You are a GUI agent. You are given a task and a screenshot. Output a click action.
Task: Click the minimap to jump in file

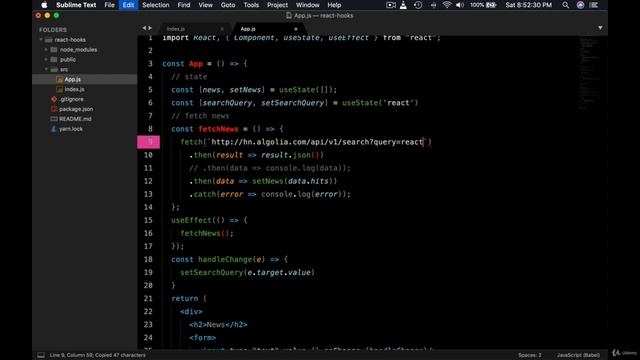(588, 73)
